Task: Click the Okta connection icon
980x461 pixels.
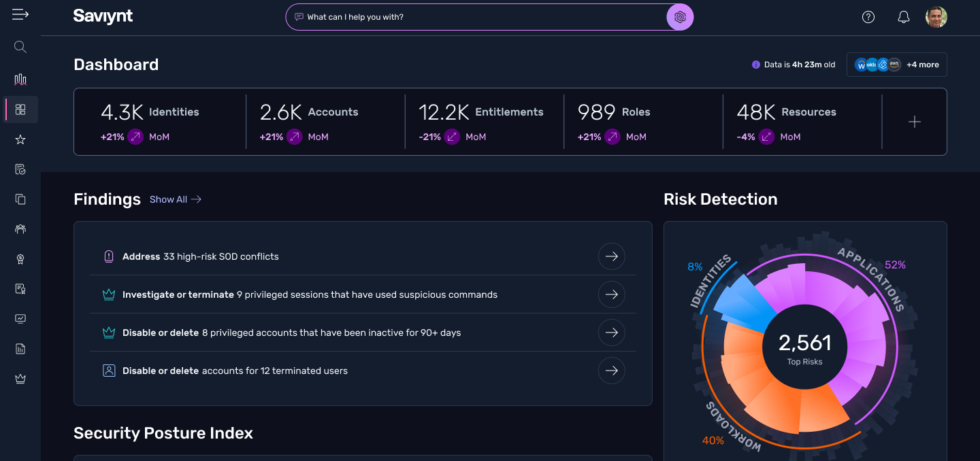Action: pyautogui.click(x=872, y=65)
